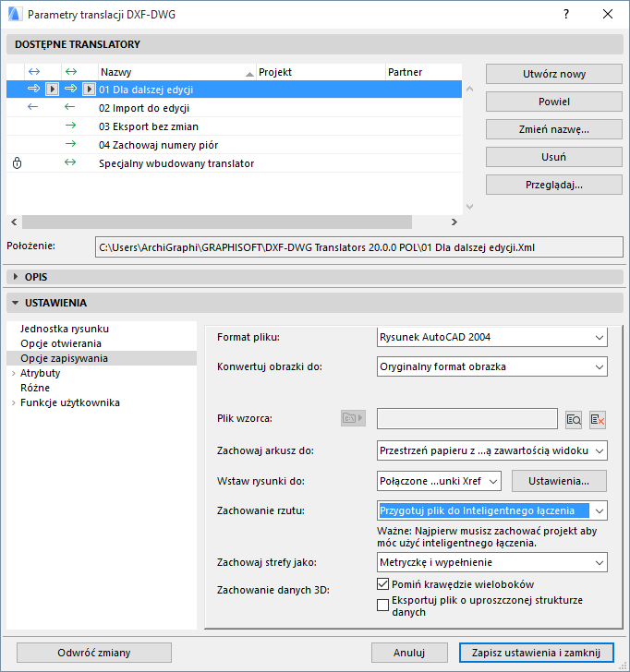Image resolution: width=630 pixels, height=672 pixels.
Task: Click blue left arrow in '02 Import do edycji' row
Action: tap(32, 107)
